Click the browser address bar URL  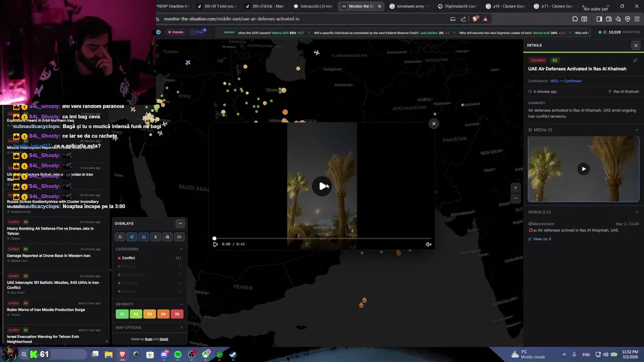point(231,19)
